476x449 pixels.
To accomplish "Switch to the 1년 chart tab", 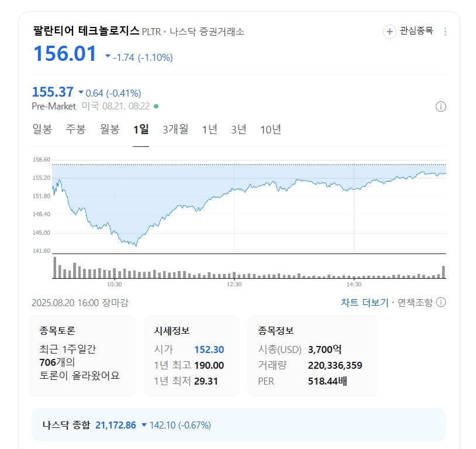I will [210, 129].
